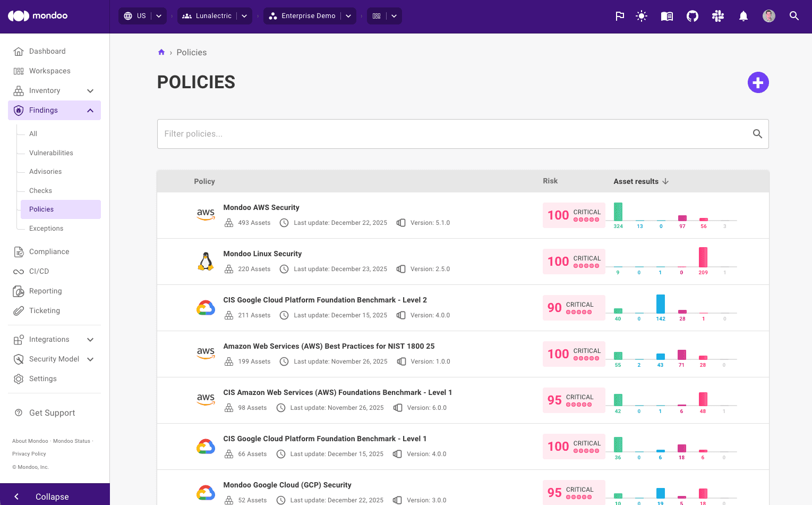Click the AWS icon beside Mondoo AWS Security
This screenshot has height=505, width=812.
(x=206, y=213)
